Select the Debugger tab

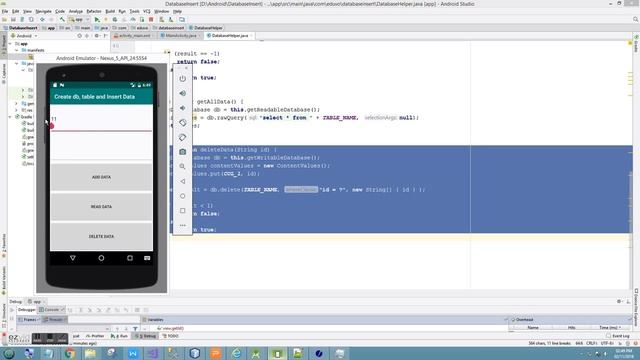click(27, 310)
